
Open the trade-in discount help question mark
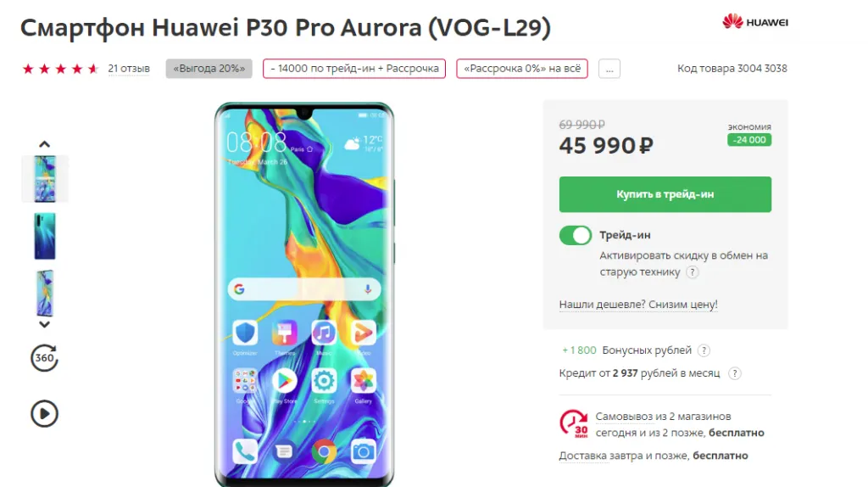pos(692,272)
